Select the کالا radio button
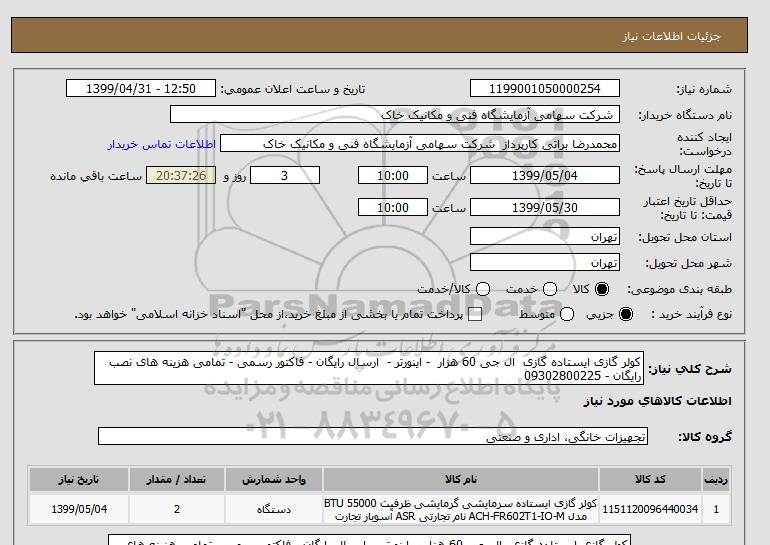 click(x=602, y=289)
